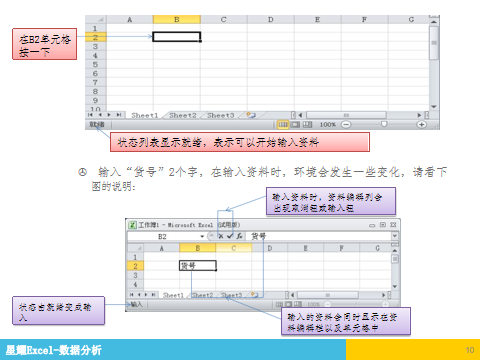Select column B header in the 就绪 spreadsheet

177,20
